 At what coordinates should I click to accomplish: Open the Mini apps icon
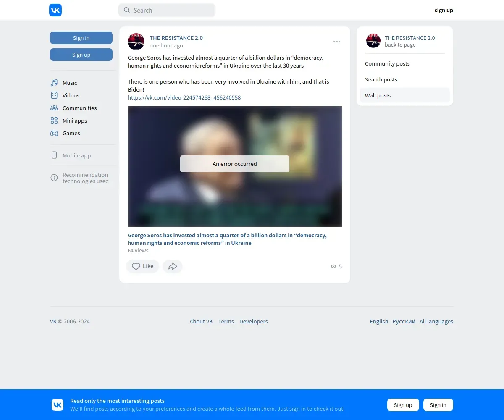click(54, 121)
